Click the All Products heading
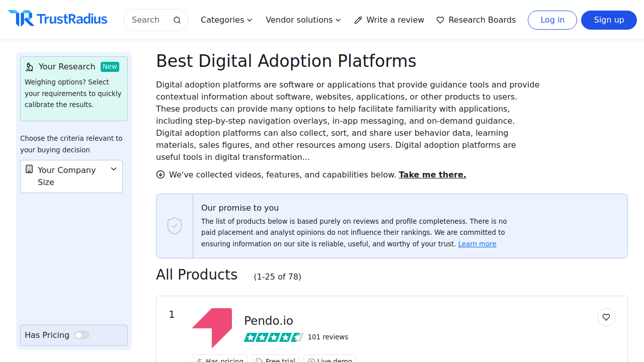This screenshot has height=362, width=644. (197, 275)
